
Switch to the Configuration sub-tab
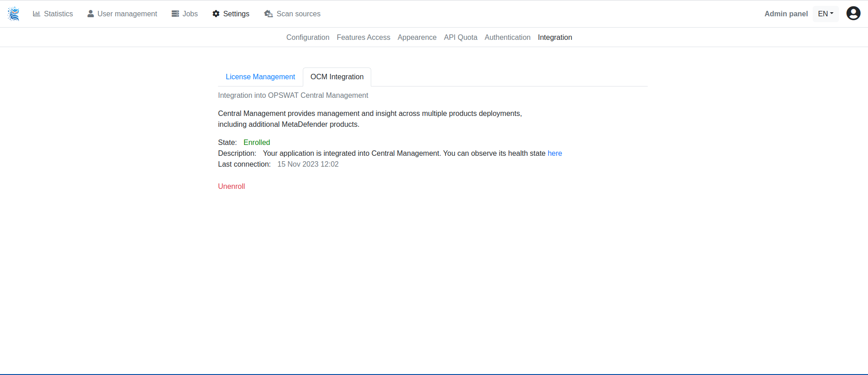pyautogui.click(x=308, y=37)
